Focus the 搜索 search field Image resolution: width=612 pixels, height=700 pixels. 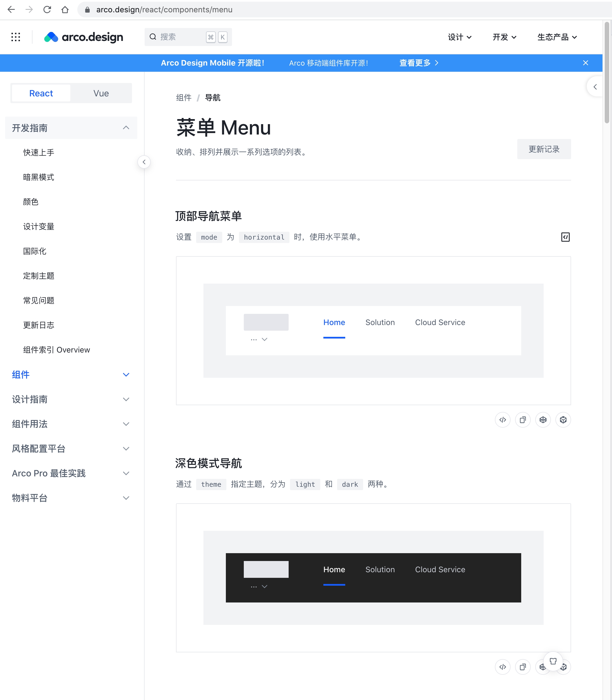181,37
